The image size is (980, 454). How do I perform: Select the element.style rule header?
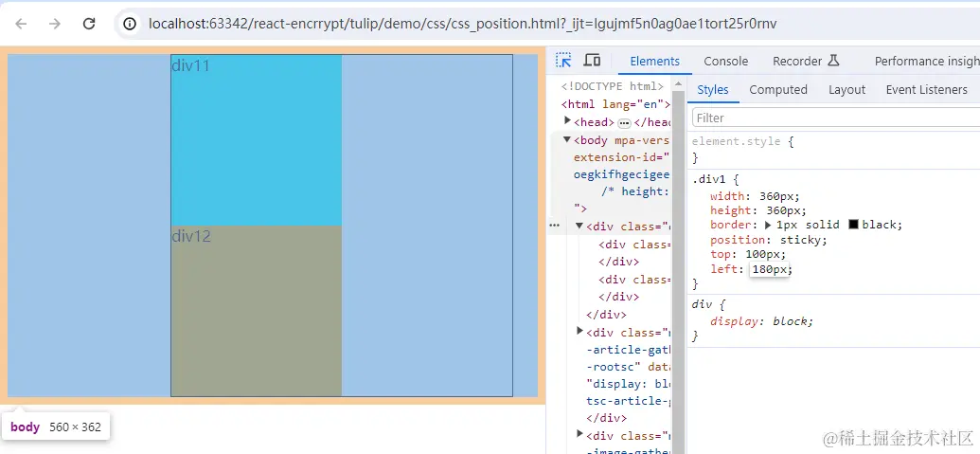click(x=737, y=141)
